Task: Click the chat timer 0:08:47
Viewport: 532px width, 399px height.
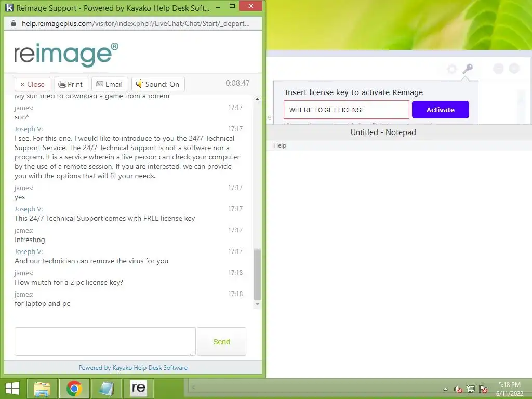Action: click(237, 83)
